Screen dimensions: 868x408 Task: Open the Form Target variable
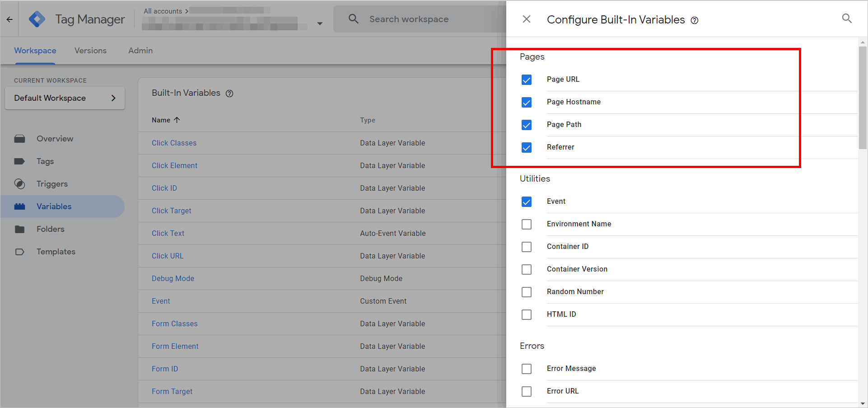172,391
